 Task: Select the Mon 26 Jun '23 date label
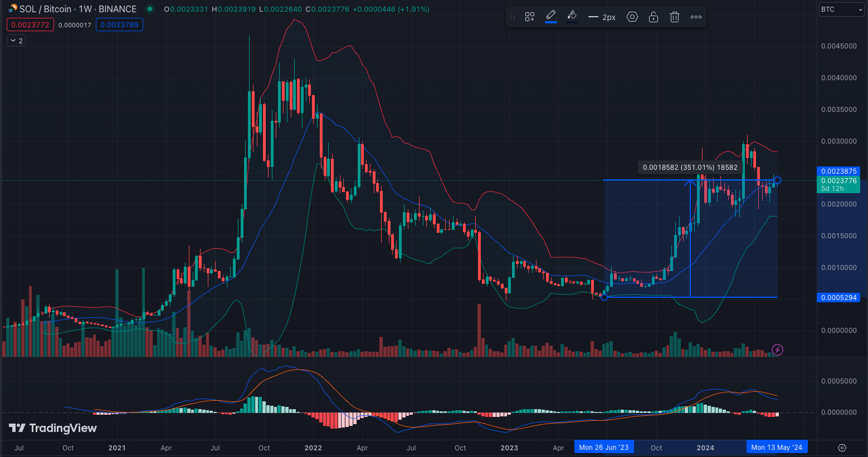(x=604, y=448)
